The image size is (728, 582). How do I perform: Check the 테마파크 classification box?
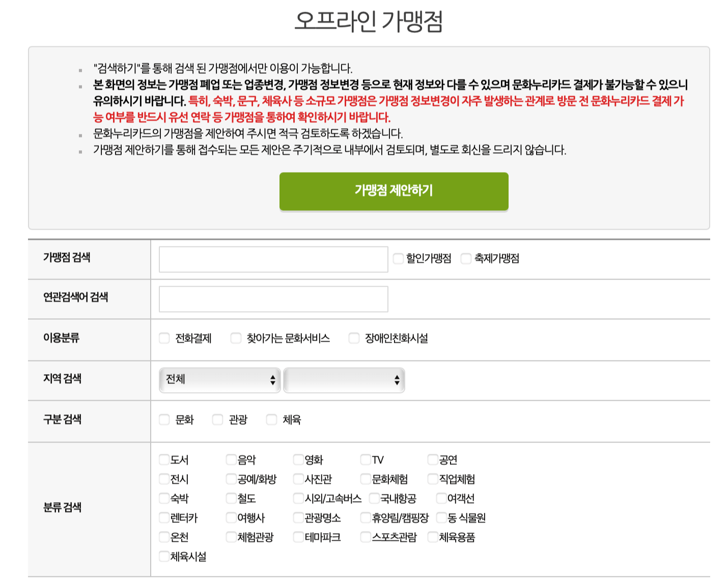click(x=298, y=537)
